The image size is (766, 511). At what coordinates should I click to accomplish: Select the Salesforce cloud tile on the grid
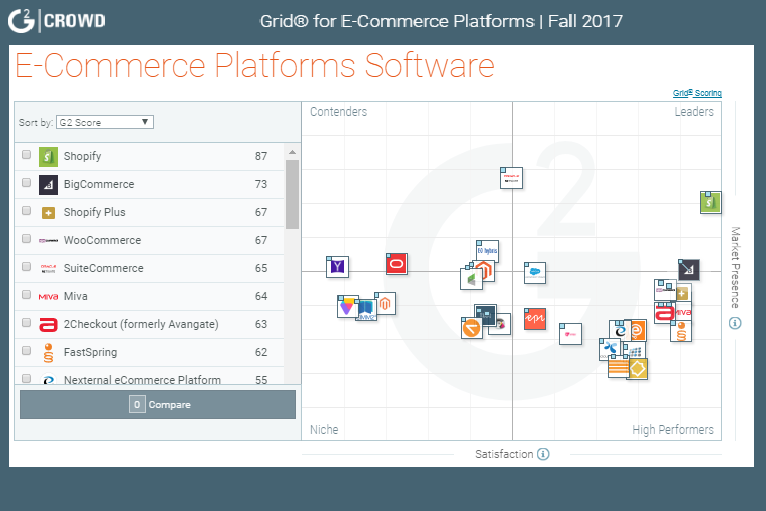pos(535,273)
